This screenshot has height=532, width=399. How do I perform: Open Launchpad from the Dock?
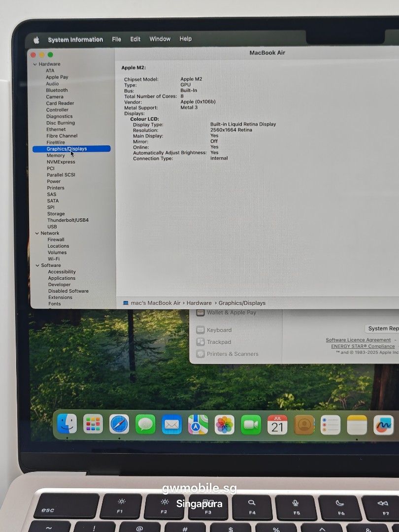click(93, 424)
